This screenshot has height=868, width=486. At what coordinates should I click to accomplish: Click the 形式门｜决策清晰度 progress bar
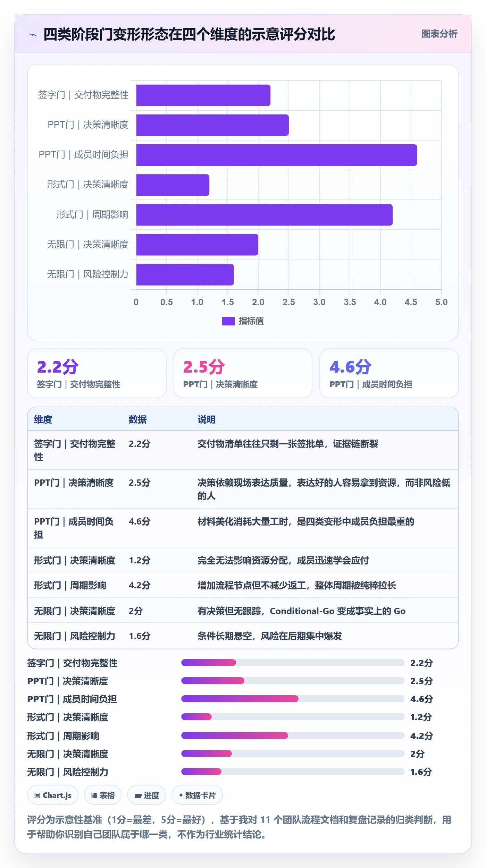(x=293, y=717)
